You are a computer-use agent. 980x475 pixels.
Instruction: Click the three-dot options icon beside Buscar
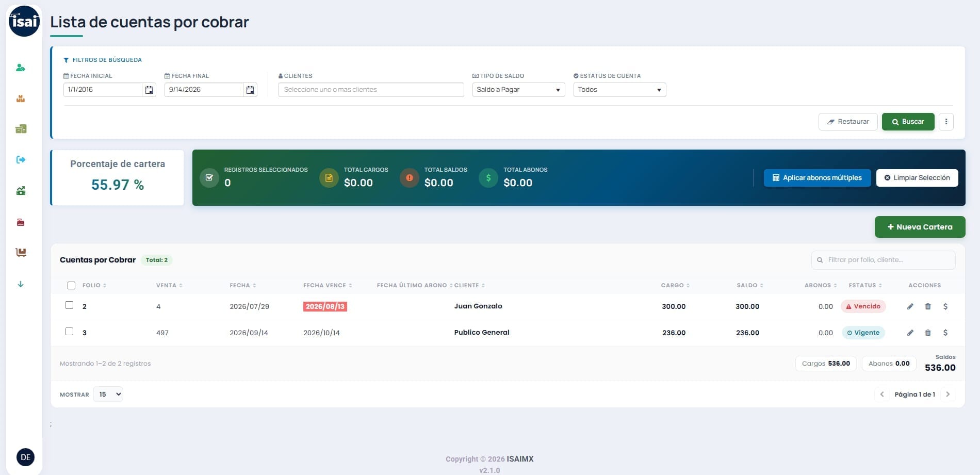coord(946,122)
